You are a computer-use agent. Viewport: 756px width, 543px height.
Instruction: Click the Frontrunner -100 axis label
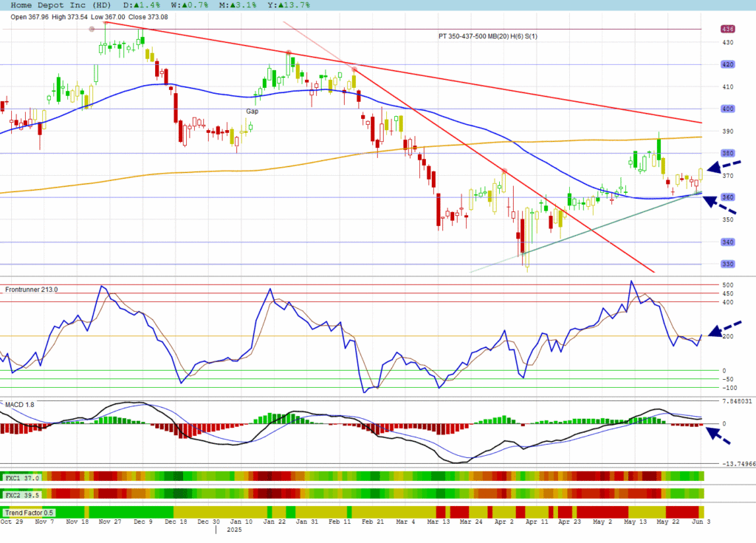729,388
